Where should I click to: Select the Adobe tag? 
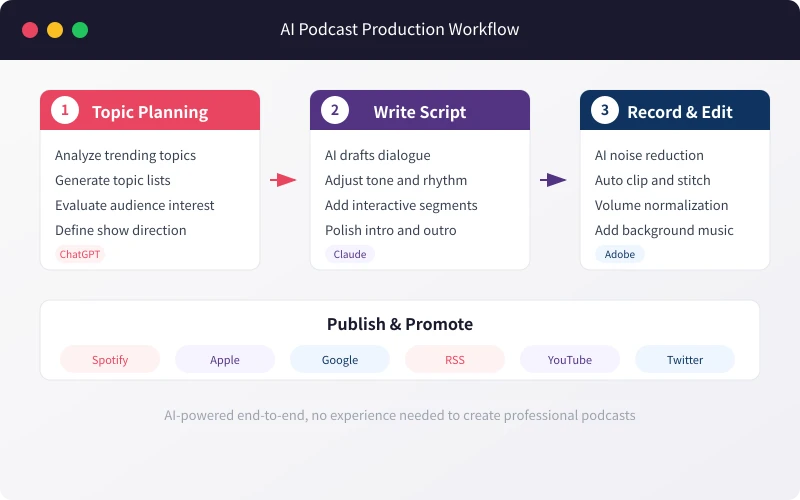point(620,254)
